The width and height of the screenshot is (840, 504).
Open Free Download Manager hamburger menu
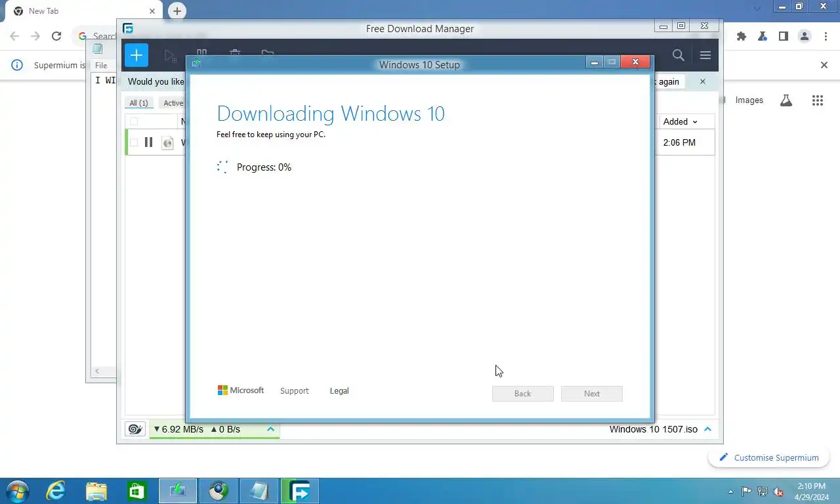click(x=705, y=55)
